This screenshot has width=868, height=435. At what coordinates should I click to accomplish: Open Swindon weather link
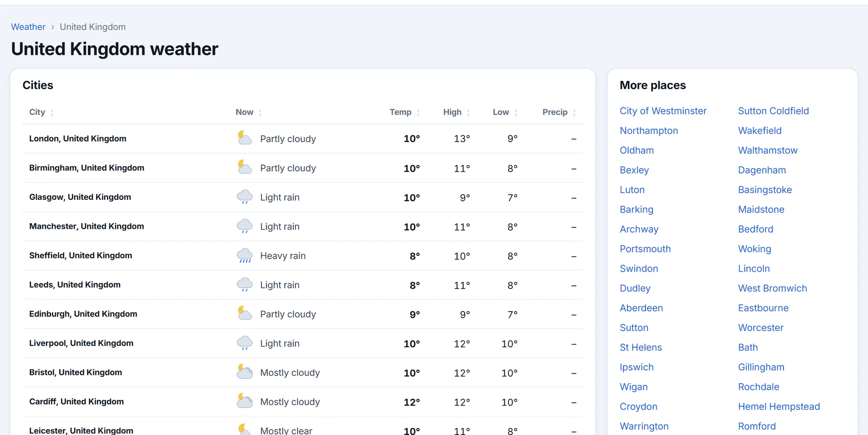pyautogui.click(x=639, y=269)
